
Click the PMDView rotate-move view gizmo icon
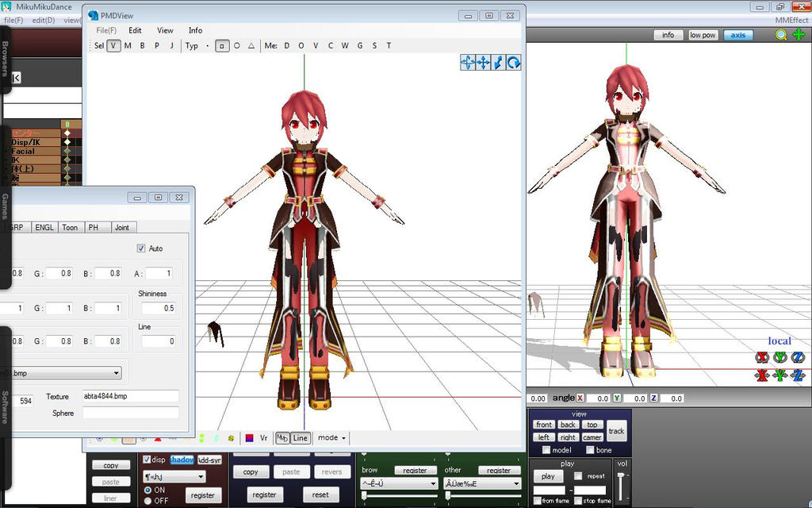pos(468,63)
